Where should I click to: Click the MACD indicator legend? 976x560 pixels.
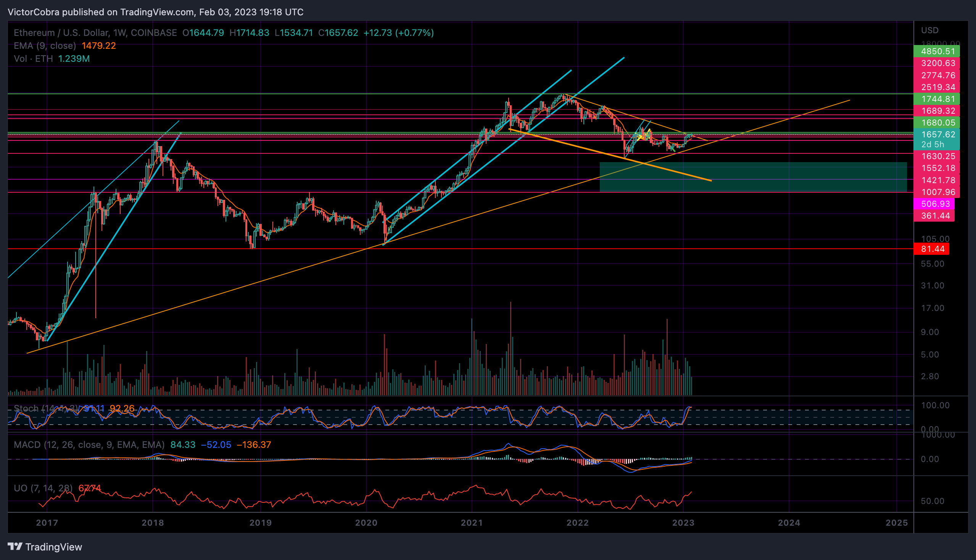[89, 445]
